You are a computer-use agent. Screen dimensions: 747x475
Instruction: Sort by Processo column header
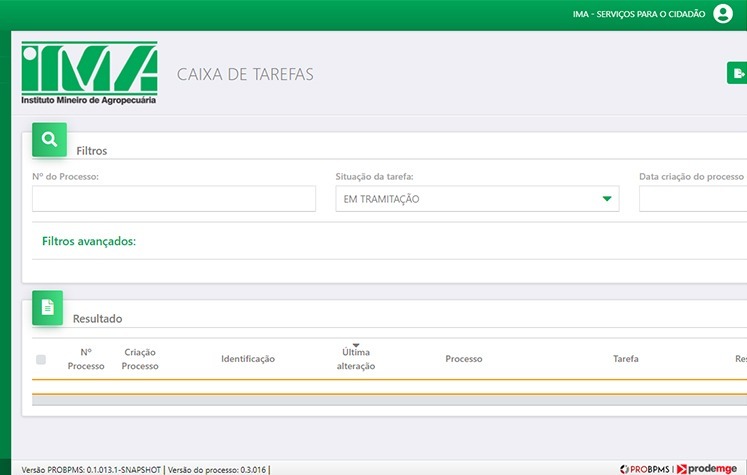click(x=464, y=359)
